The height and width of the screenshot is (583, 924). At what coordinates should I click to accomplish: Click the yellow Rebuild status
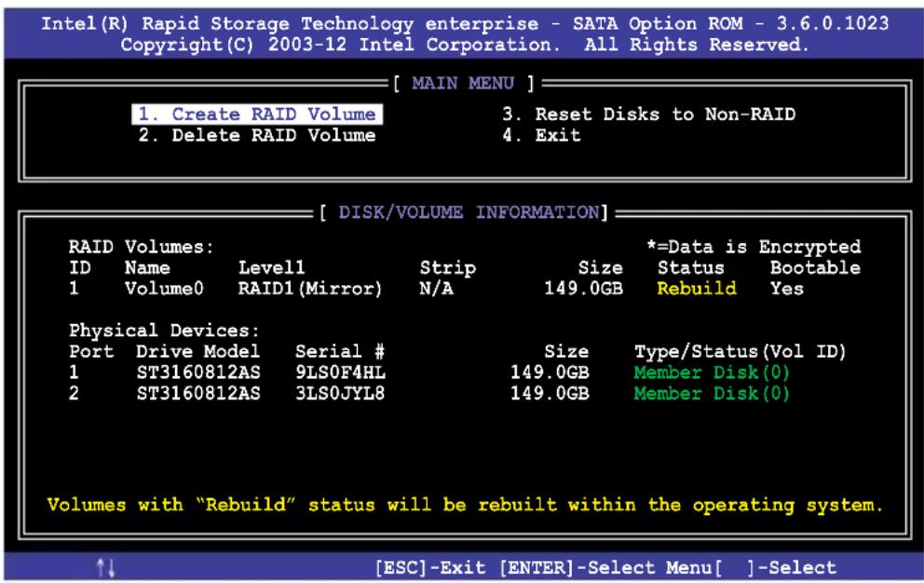[697, 289]
